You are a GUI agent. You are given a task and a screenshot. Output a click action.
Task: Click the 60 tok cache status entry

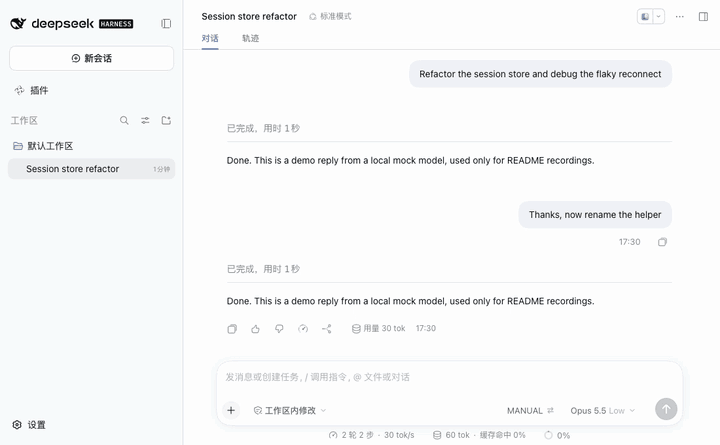coord(479,435)
